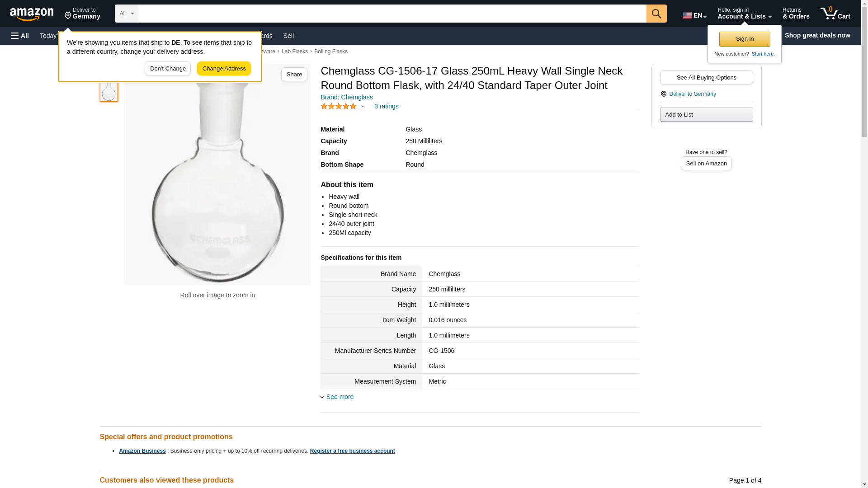Click the search magnifier button

click(656, 14)
